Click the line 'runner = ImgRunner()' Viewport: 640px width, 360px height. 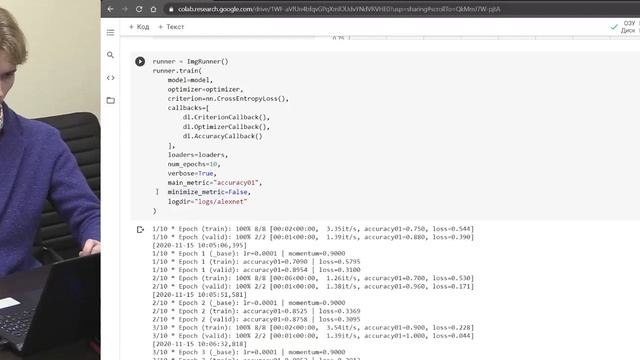[190, 62]
